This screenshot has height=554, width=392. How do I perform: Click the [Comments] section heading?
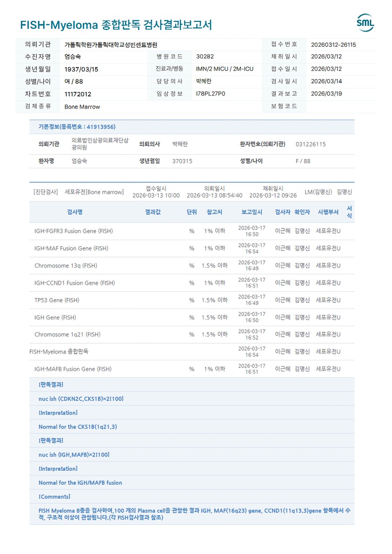[54, 497]
